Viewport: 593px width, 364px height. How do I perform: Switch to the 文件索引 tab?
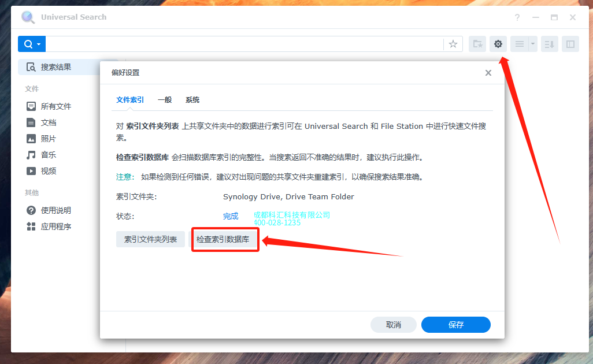pyautogui.click(x=129, y=100)
